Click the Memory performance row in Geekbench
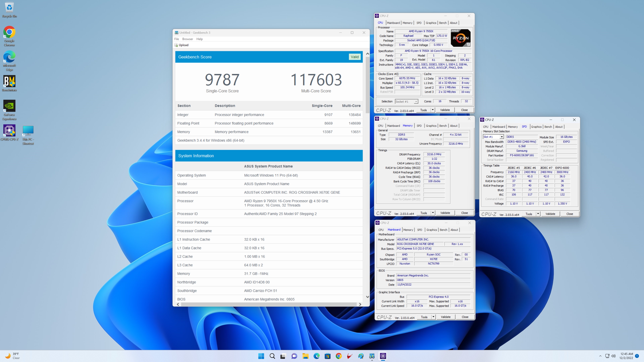This screenshot has height=362, width=644. tap(269, 132)
